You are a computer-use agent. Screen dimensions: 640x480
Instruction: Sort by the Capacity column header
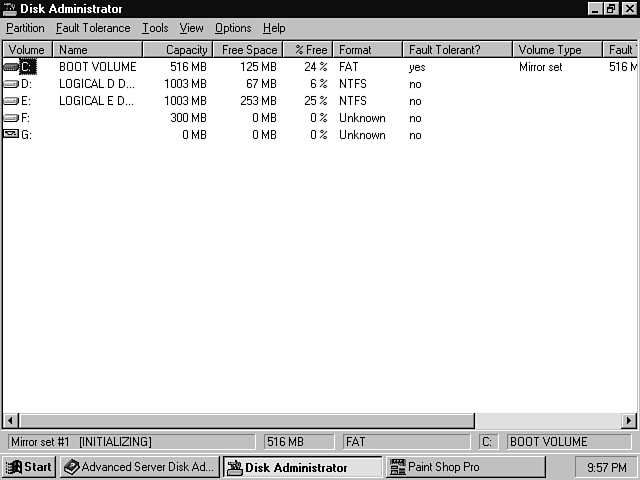(x=177, y=49)
